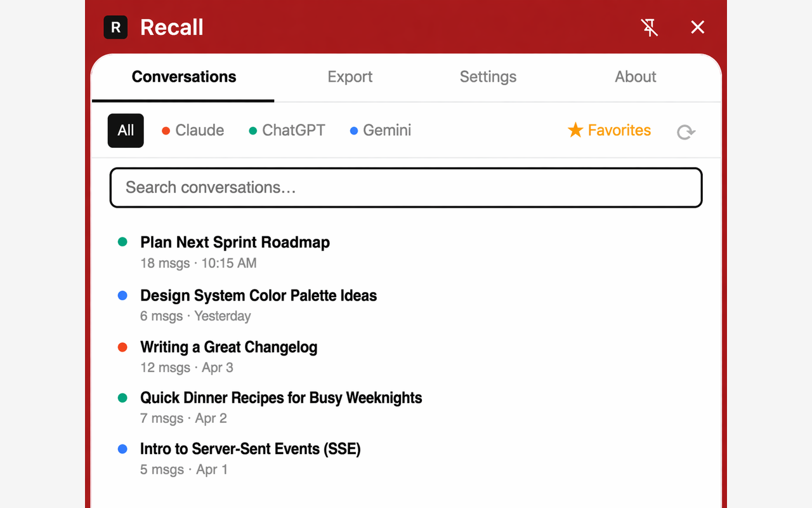Viewport: 812px width, 508px height.
Task: Open the Settings tab
Action: point(488,76)
